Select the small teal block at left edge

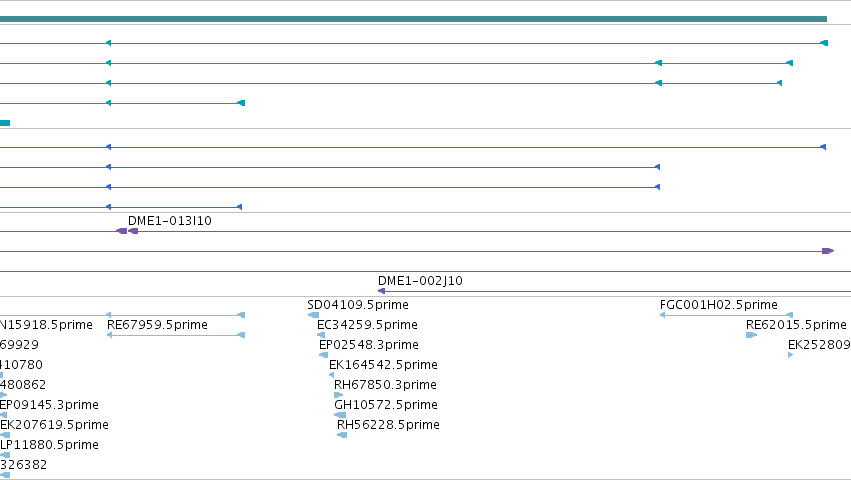tap(5, 123)
